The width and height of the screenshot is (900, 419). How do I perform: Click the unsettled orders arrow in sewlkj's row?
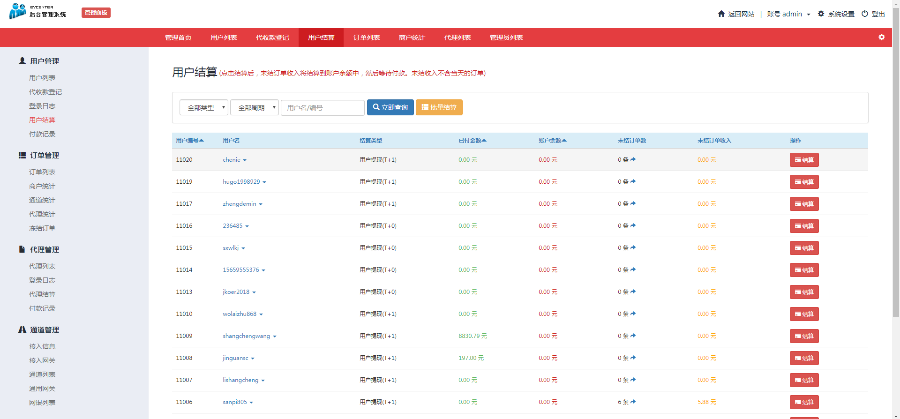point(633,248)
